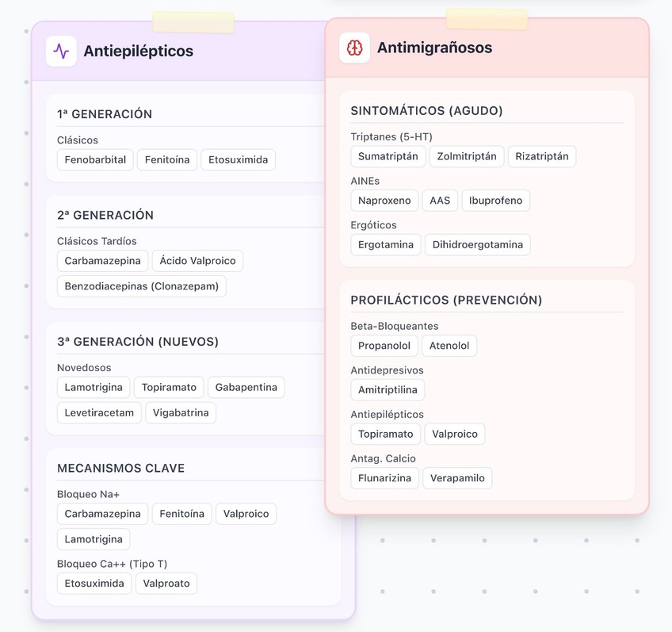The height and width of the screenshot is (632, 672).
Task: Click Valproico chip under Profilácticos Antiepilépticos
Action: [455, 434]
